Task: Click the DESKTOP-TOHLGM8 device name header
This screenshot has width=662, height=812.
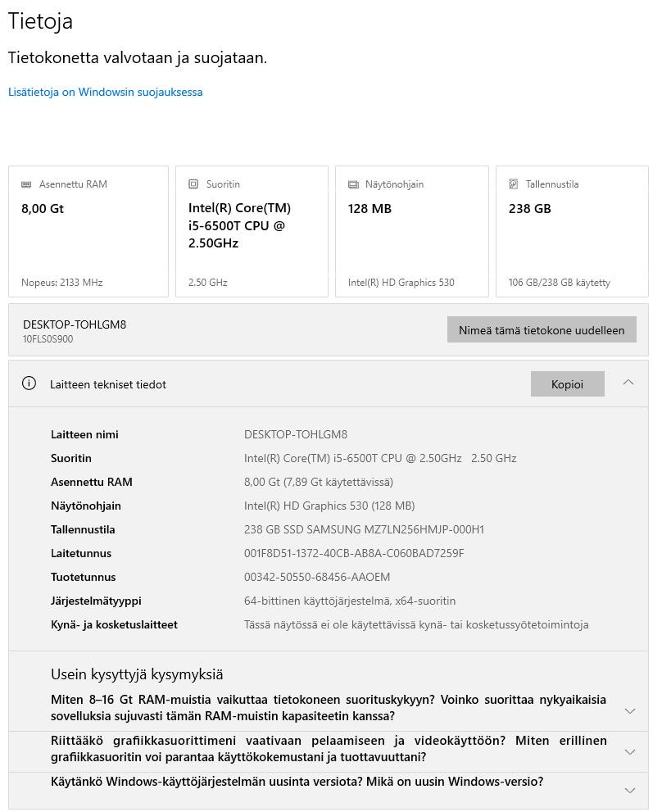Action: 75,324
